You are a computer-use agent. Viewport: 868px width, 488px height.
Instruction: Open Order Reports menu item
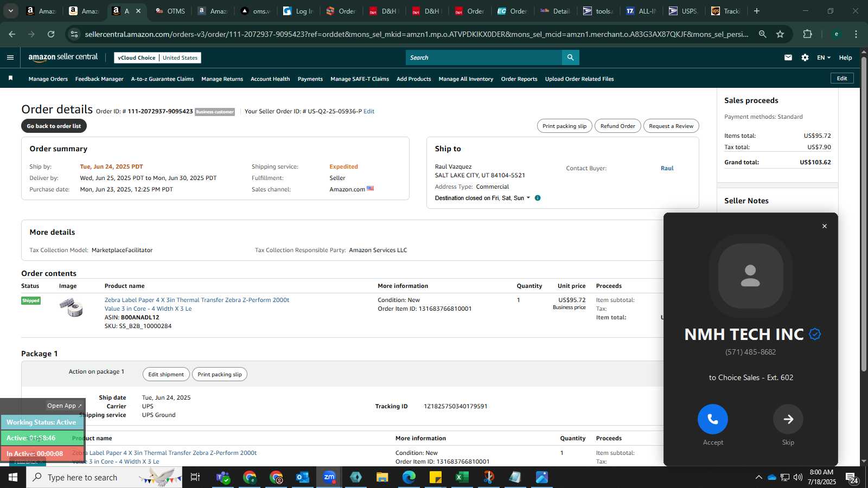point(519,79)
